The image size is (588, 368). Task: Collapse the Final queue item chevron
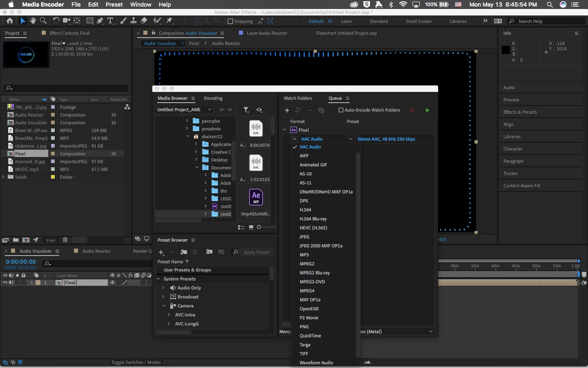click(285, 130)
